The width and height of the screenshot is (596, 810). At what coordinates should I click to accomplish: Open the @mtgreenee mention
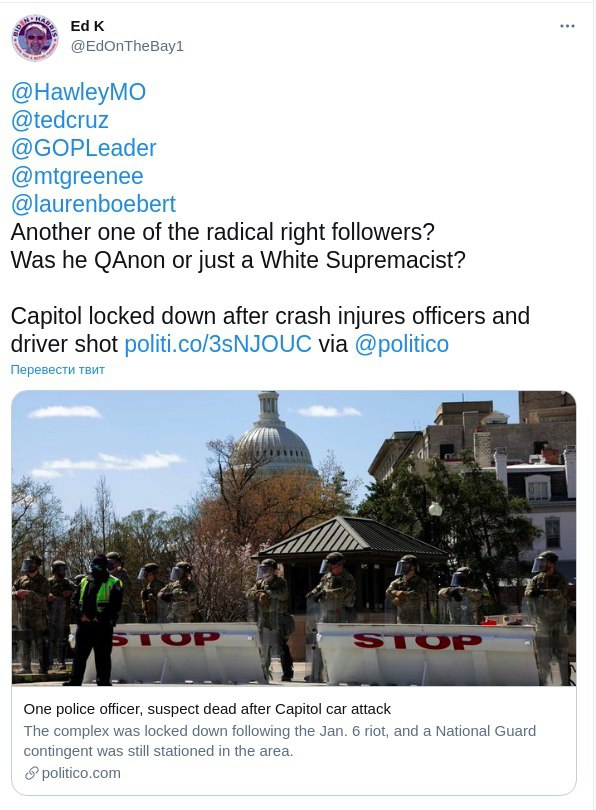pos(77,176)
